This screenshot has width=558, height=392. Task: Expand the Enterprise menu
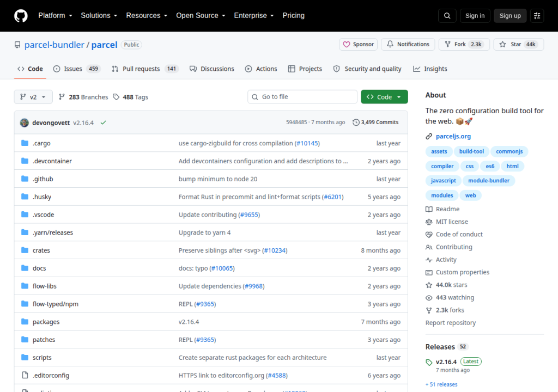tap(254, 16)
